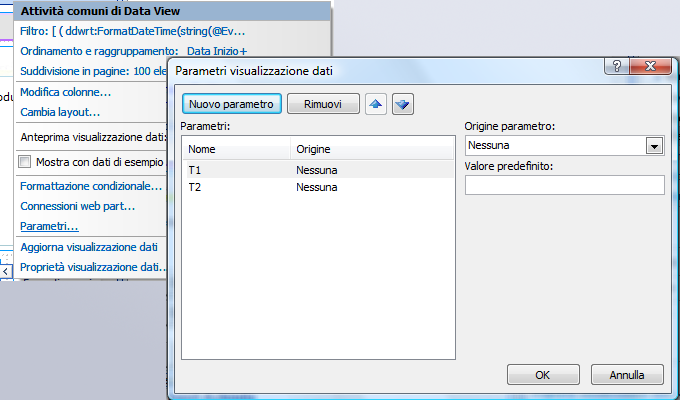The image size is (680, 400).
Task: Open the Filtro link in Data View tasks
Action: point(133,31)
